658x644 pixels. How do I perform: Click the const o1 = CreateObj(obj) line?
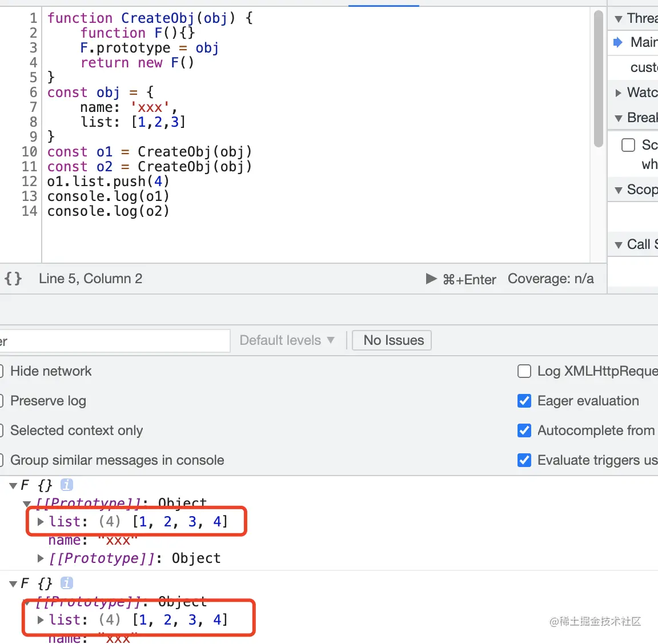click(x=150, y=152)
